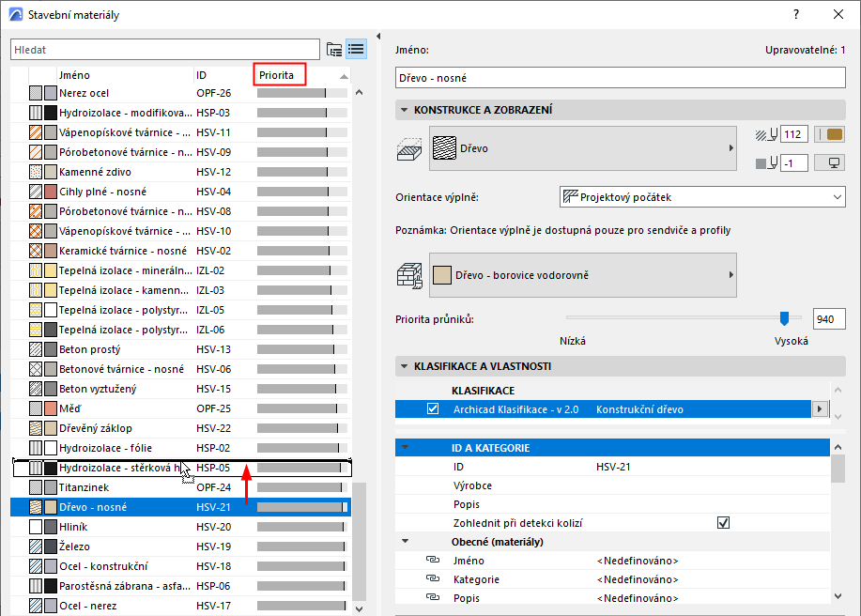
Task: Click surface swatch of Měď row
Action: [51, 408]
